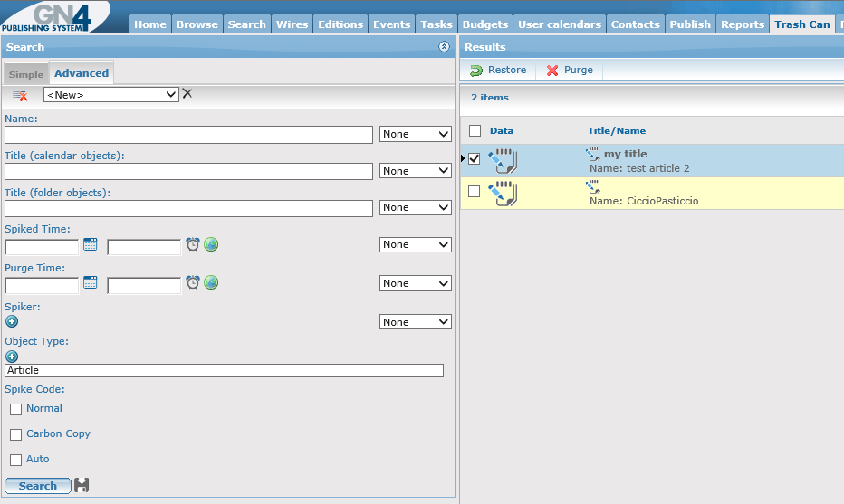Open the Budgets tab

(x=485, y=24)
